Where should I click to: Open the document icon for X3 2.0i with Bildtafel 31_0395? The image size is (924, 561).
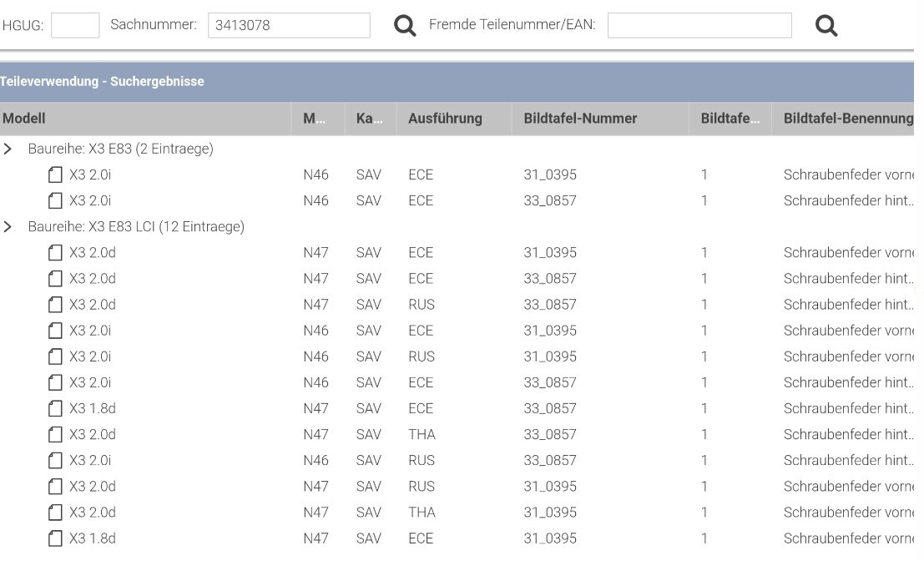point(55,174)
